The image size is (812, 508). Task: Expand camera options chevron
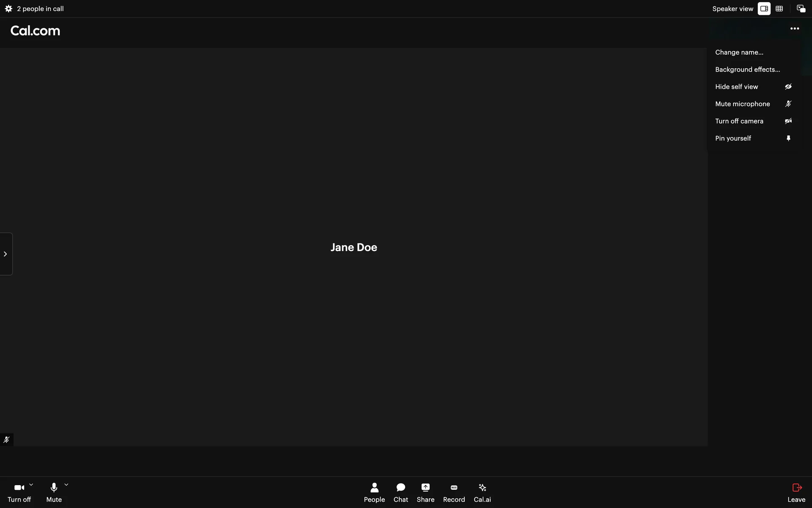pos(31,485)
